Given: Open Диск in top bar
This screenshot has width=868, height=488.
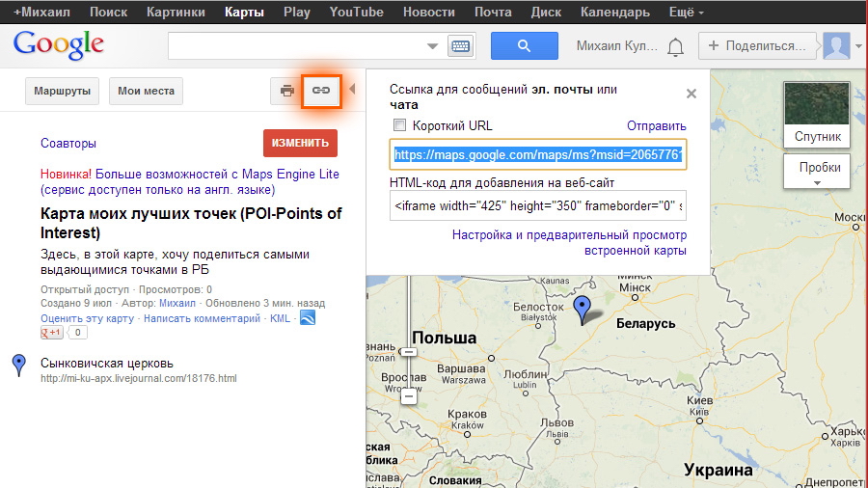Looking at the screenshot, I should pyautogui.click(x=546, y=13).
